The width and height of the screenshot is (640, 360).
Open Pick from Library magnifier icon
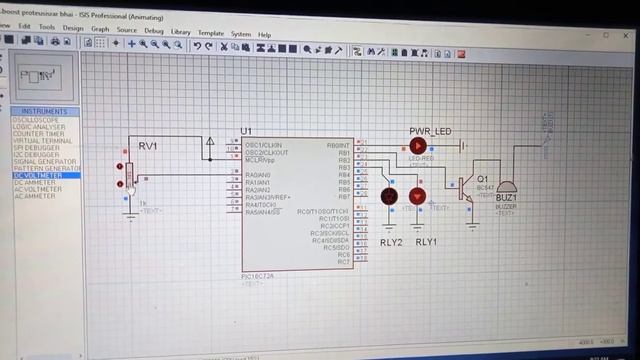coord(307,49)
